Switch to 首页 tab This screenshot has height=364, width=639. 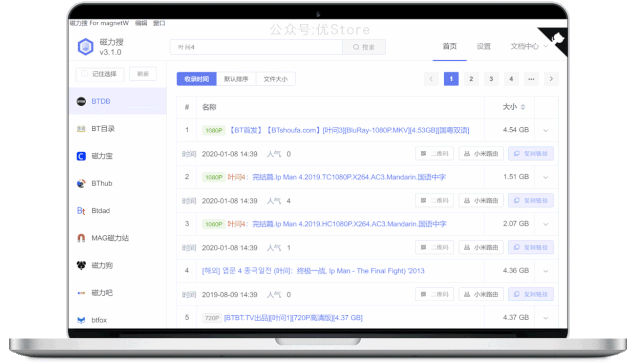[450, 46]
